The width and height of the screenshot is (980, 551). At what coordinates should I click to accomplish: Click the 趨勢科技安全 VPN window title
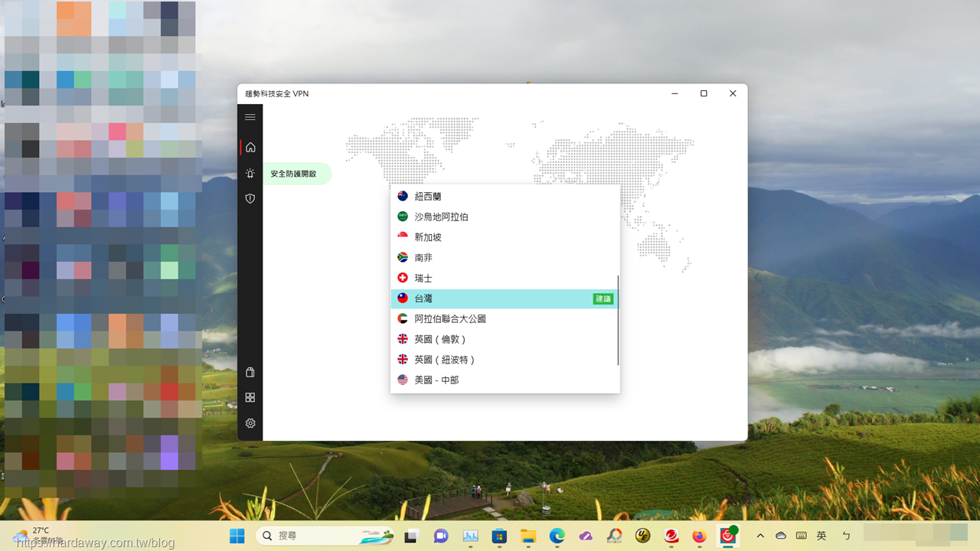277,94
